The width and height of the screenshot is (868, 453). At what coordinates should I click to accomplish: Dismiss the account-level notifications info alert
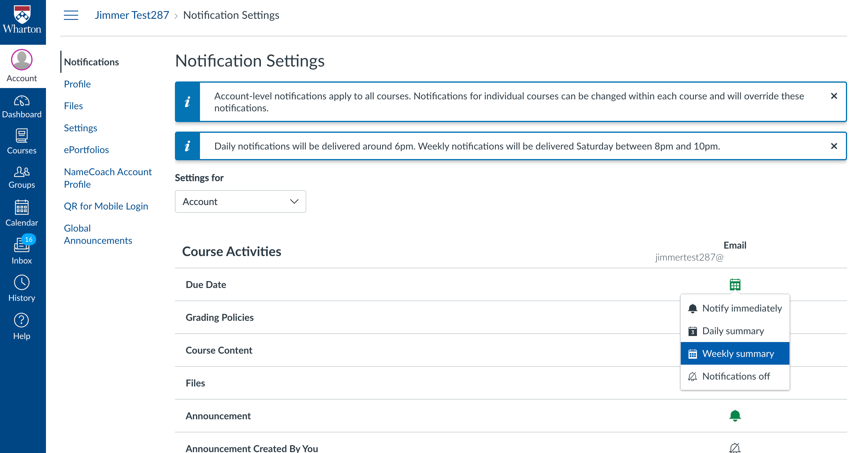pos(834,96)
